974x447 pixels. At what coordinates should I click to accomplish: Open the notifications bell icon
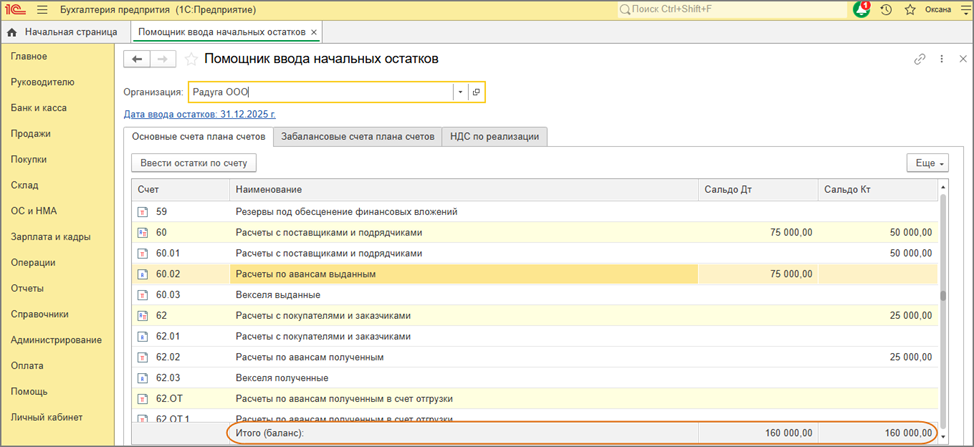click(861, 10)
